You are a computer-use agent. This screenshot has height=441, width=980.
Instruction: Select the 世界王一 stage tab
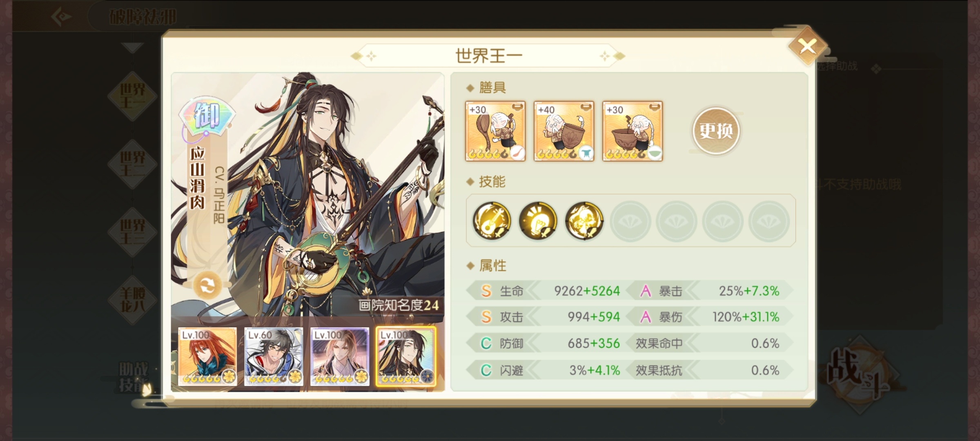coord(132,96)
